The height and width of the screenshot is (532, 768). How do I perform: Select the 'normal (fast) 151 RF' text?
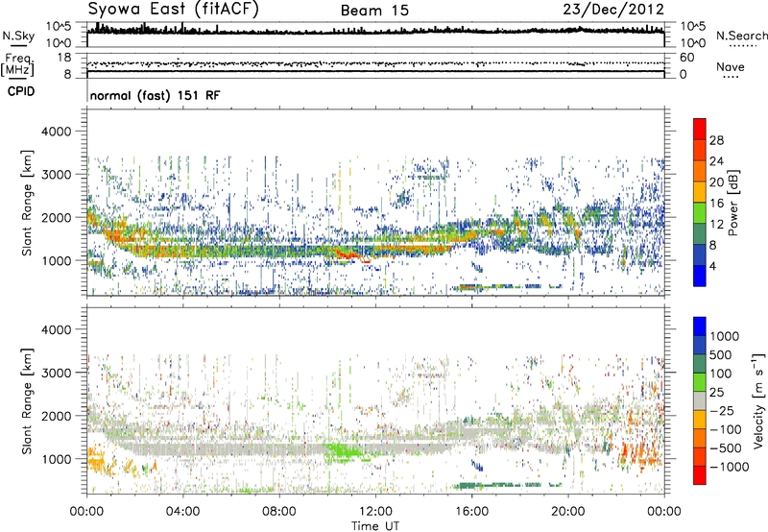[x=155, y=95]
